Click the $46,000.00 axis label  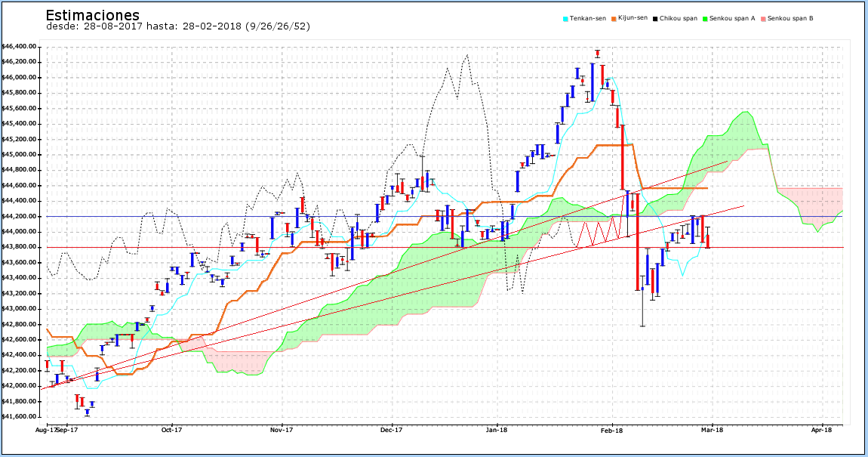20,78
